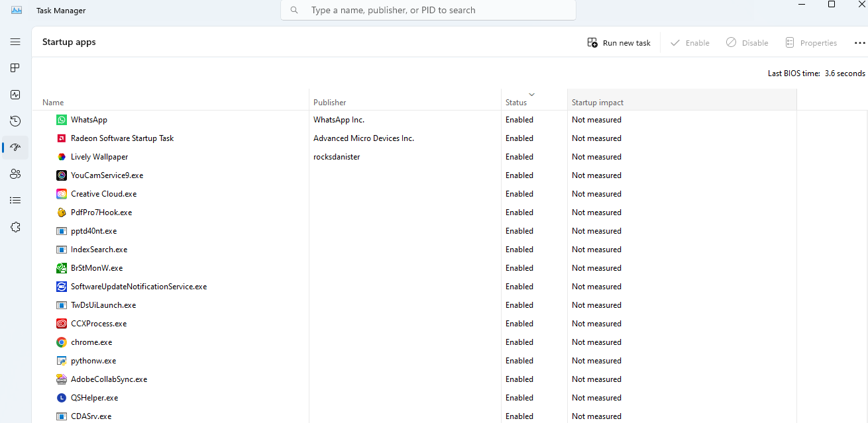Click the Last BIOS time value
The image size is (868, 423).
[845, 73]
